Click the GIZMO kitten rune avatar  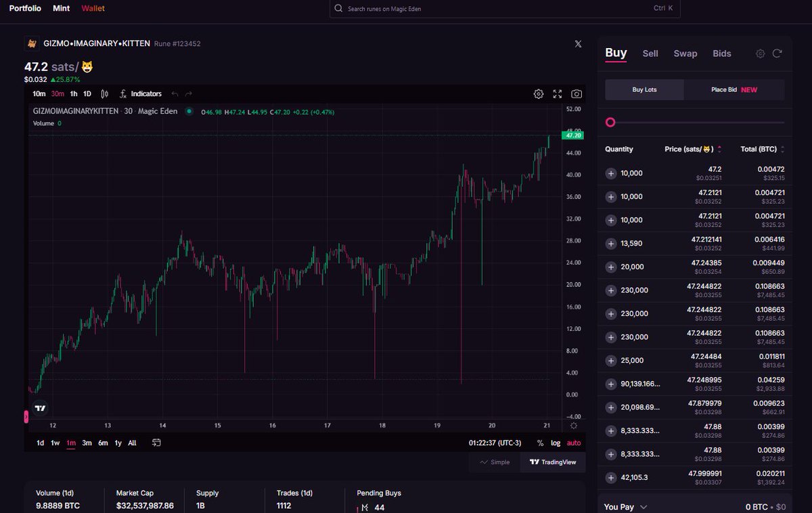[x=32, y=43]
